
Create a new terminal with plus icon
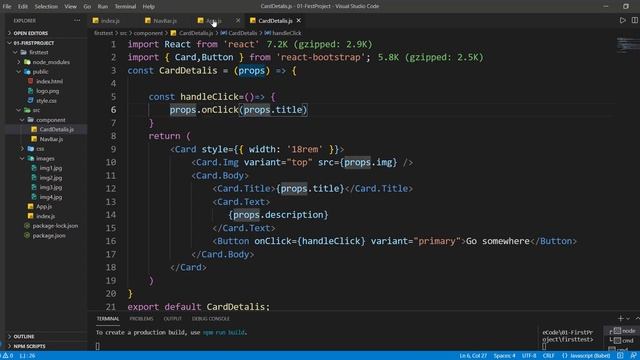pos(620,318)
